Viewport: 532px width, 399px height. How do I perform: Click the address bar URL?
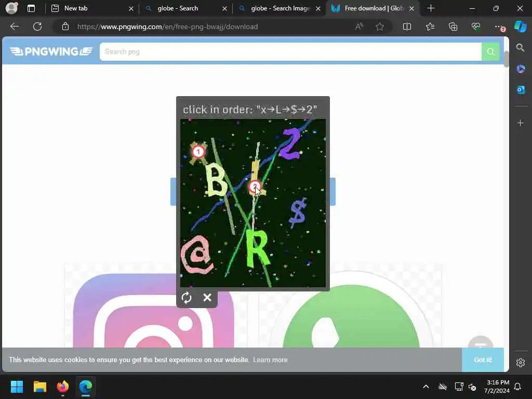[x=168, y=26]
